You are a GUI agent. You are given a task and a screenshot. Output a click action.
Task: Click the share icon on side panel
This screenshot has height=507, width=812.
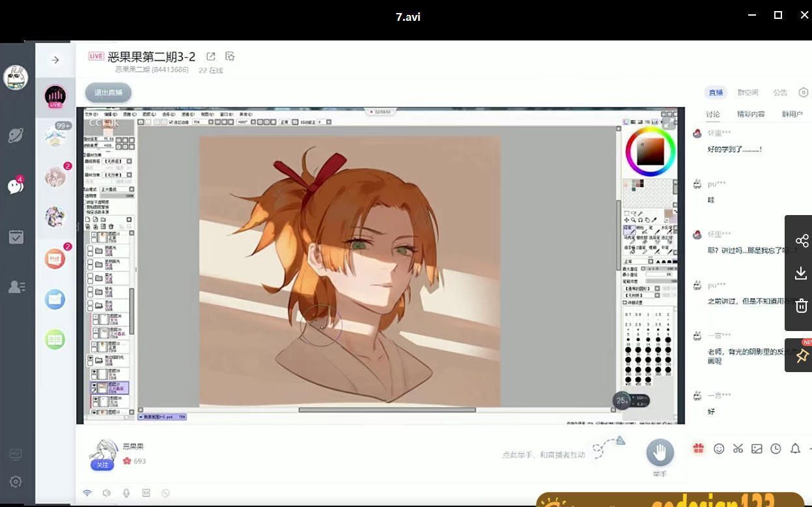802,240
